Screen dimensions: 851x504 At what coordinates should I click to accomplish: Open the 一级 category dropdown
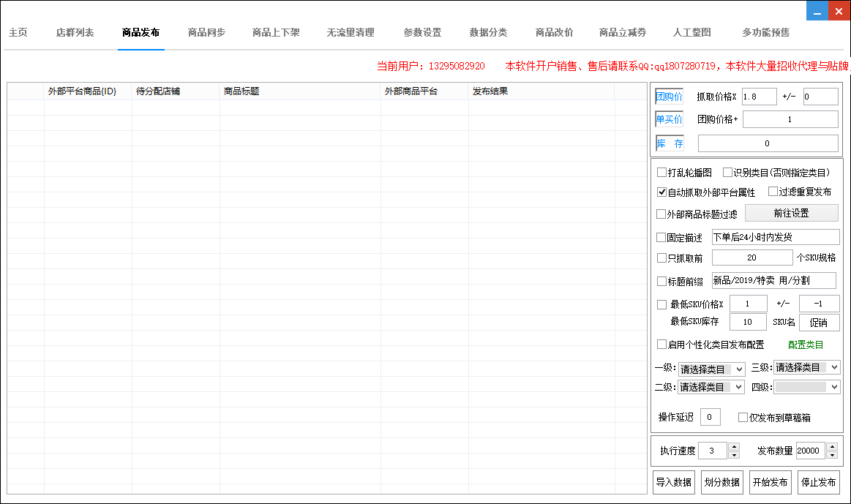[711, 369]
